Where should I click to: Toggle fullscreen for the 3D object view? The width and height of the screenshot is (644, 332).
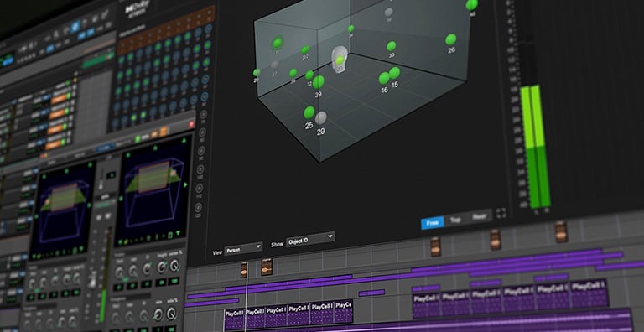(x=501, y=213)
